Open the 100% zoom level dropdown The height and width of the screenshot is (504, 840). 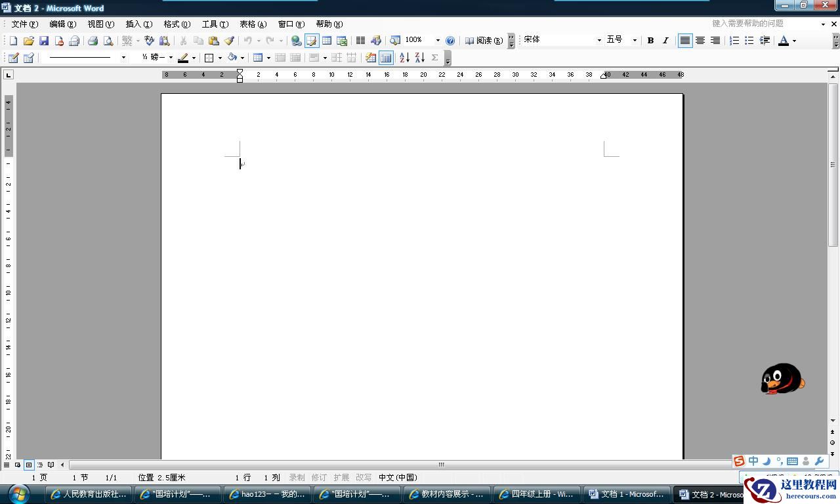pyautogui.click(x=438, y=41)
